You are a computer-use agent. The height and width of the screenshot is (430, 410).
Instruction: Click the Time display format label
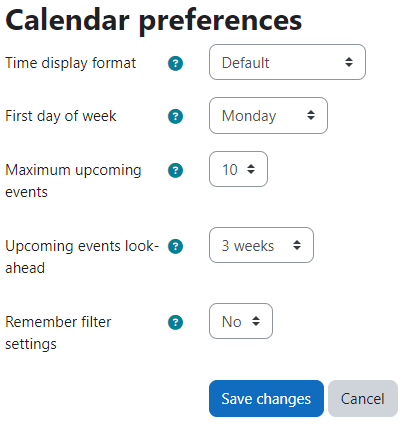pos(71,63)
